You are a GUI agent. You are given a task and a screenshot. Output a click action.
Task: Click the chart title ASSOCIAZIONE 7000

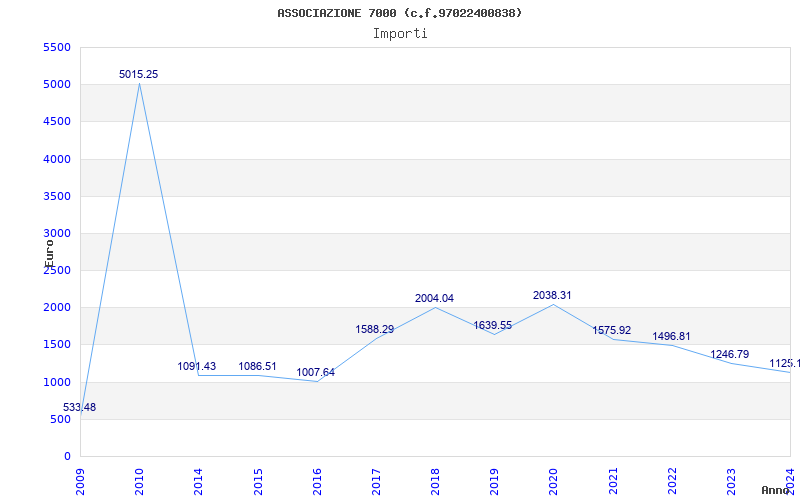click(400, 13)
